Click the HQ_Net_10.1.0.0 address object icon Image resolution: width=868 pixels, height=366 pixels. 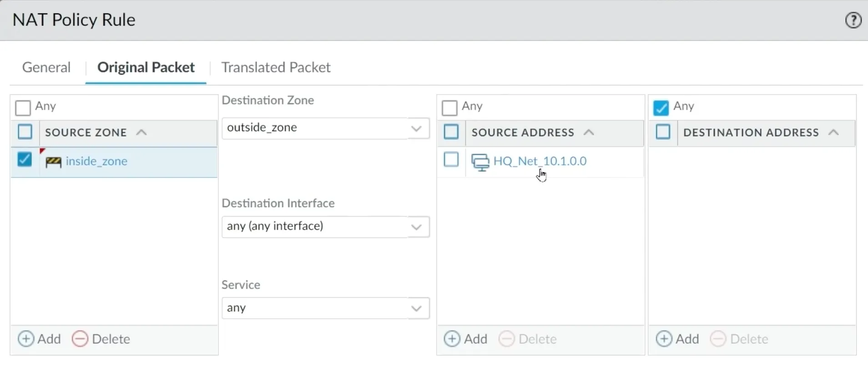tap(480, 162)
